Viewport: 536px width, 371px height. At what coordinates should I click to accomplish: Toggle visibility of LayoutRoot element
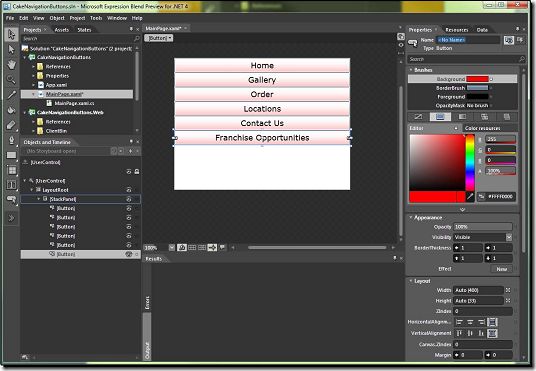129,190
